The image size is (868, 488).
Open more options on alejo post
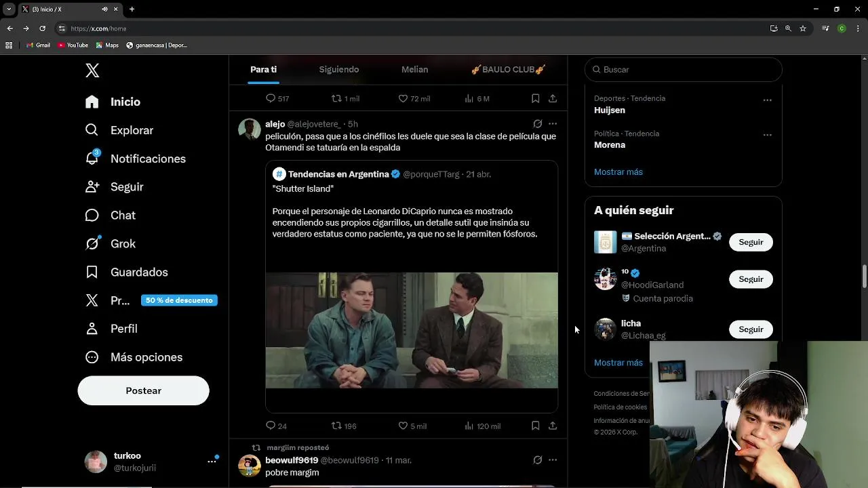(553, 124)
